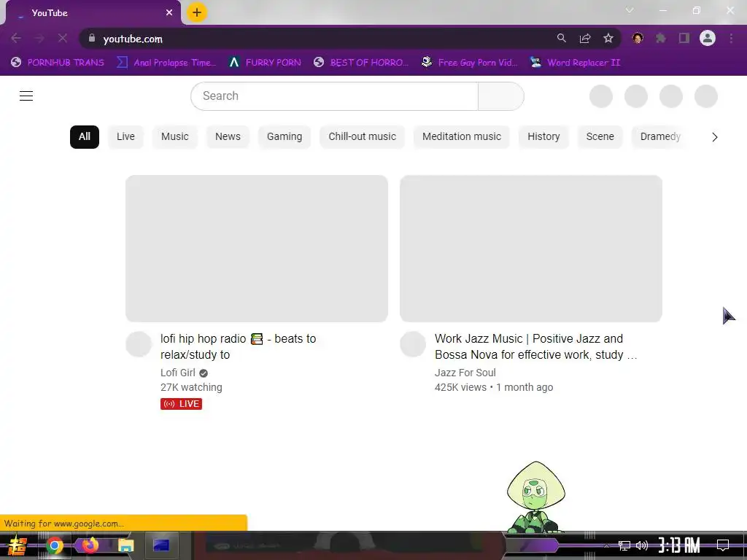Select the Gaming filter chip
The height and width of the screenshot is (560, 747).
(x=285, y=136)
